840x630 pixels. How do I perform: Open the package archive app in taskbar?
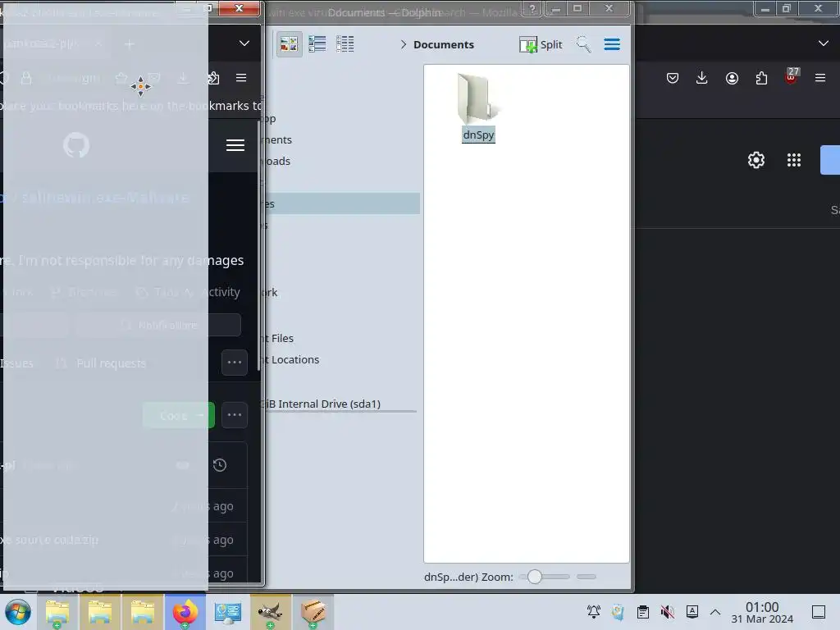tap(313, 612)
